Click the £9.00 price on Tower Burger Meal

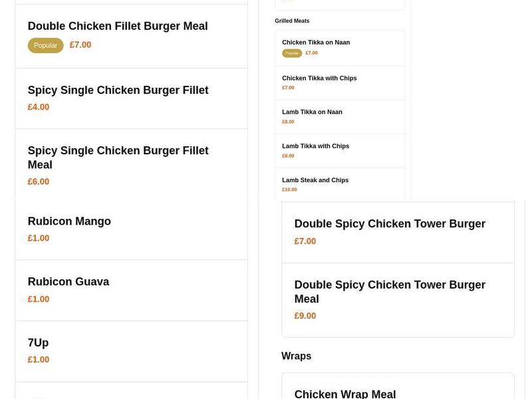pos(305,316)
